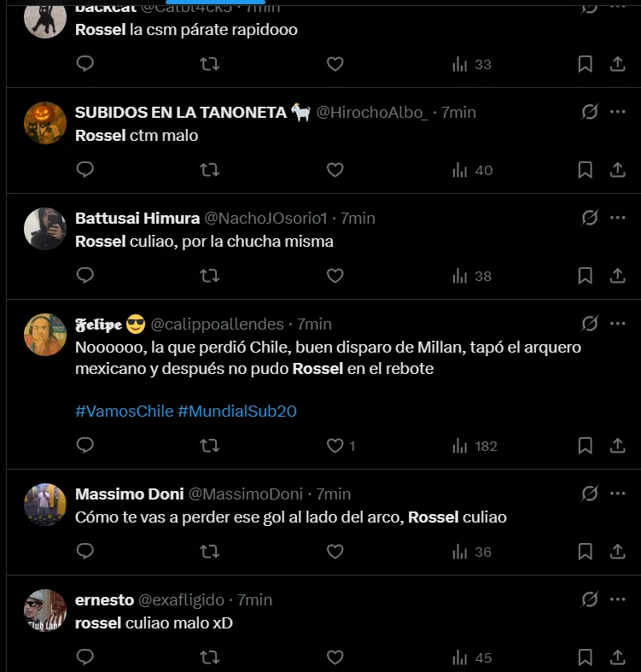Viewport: 641px width, 672px height.
Task: Repost the backcat tweet about Rossel
Action: pyautogui.click(x=209, y=64)
